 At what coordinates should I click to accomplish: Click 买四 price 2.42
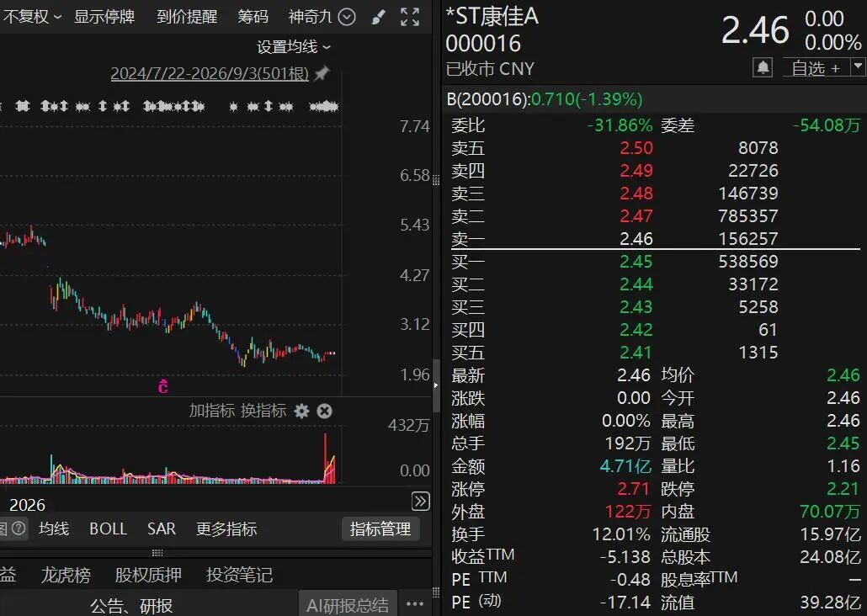coord(636,330)
